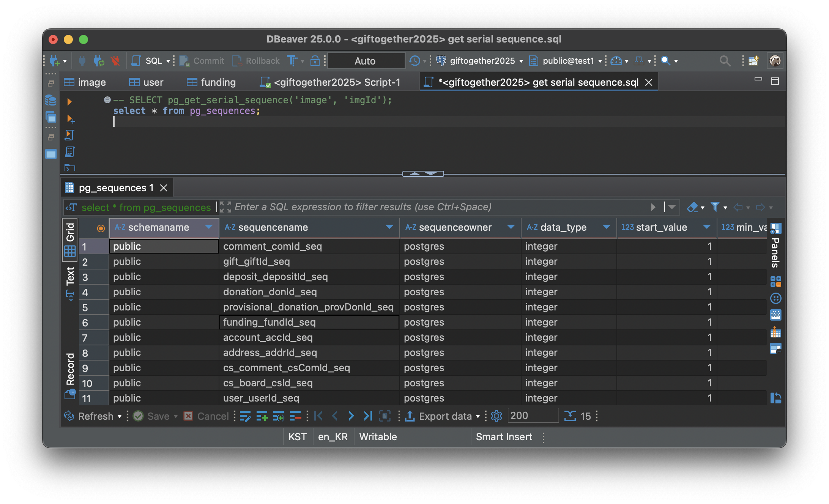The height and width of the screenshot is (504, 829).
Task: Open schemaname column filter arrow
Action: [x=208, y=227]
